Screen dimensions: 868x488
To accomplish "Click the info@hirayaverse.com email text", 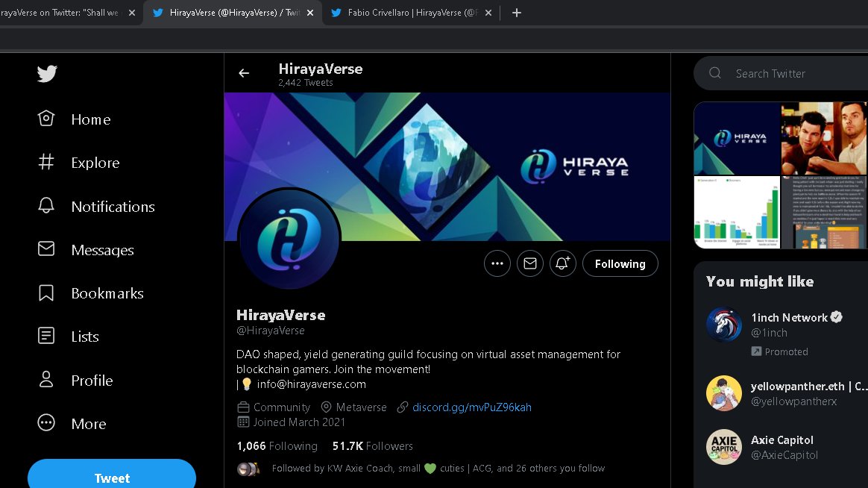I will tap(311, 384).
